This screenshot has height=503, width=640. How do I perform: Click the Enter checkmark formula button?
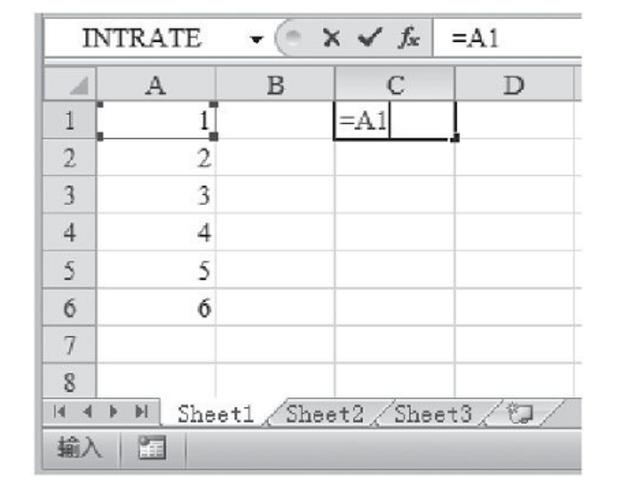371,39
